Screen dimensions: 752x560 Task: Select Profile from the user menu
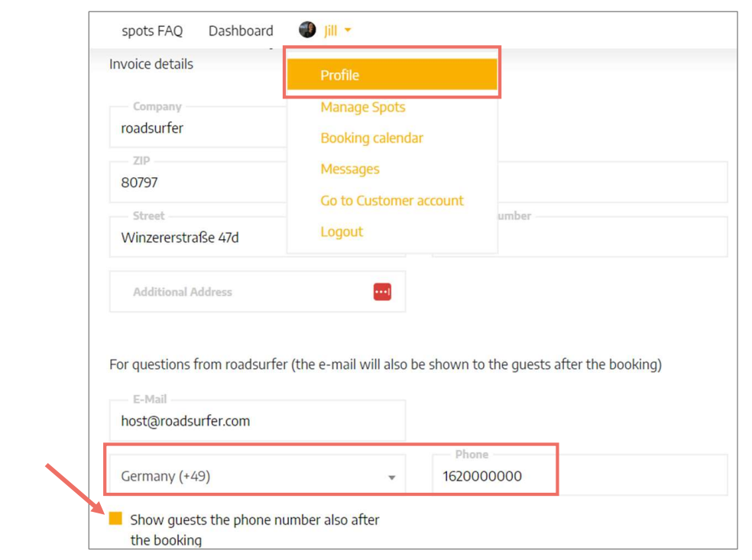coord(392,74)
